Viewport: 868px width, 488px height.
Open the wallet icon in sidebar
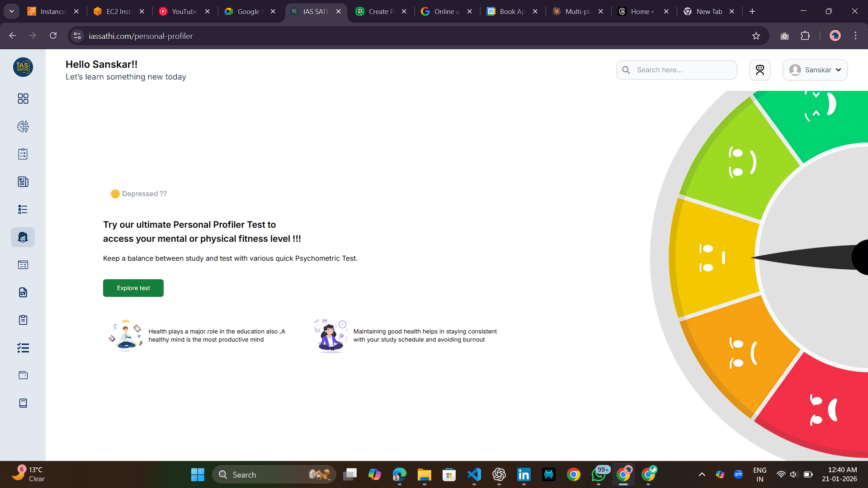(23, 375)
